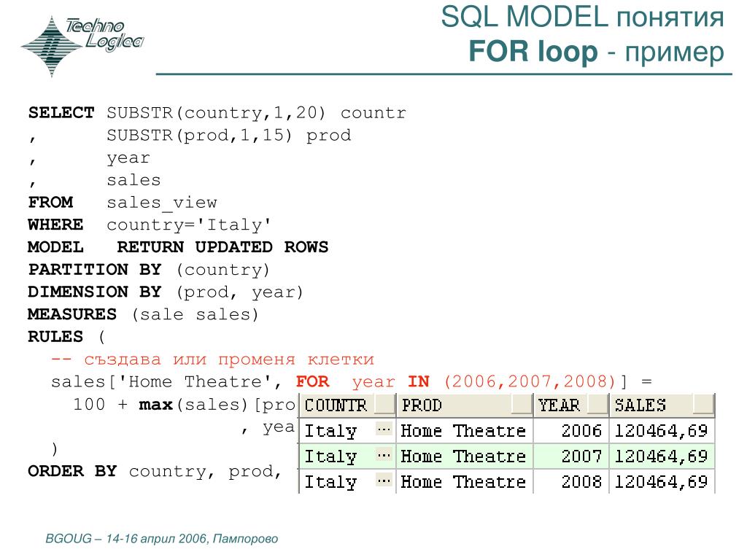Click 'RETURN UPDATED ROWS' text
This screenshot has height=560, width=747.
click(222, 247)
